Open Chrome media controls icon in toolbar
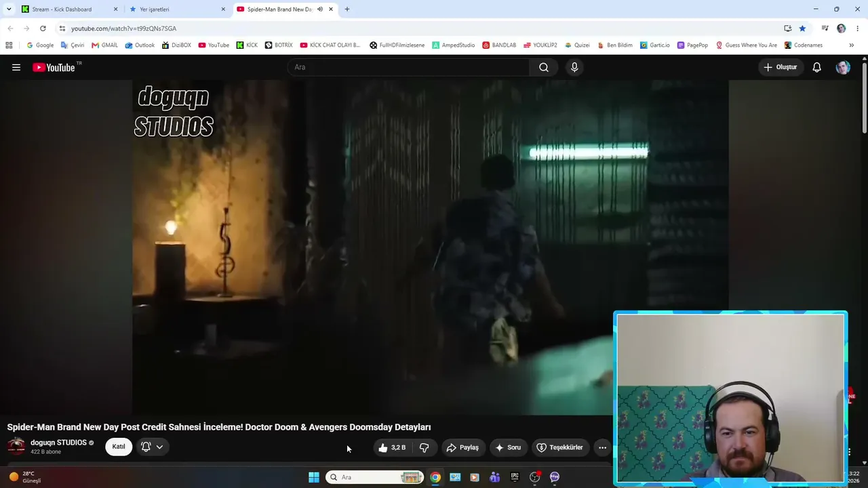868x488 pixels. [825, 28]
